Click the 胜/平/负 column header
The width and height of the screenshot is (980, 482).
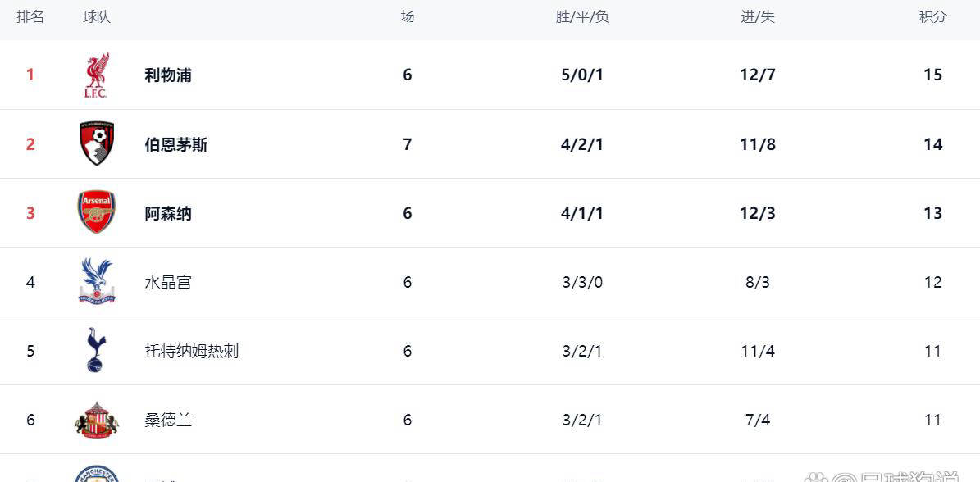pos(582,17)
